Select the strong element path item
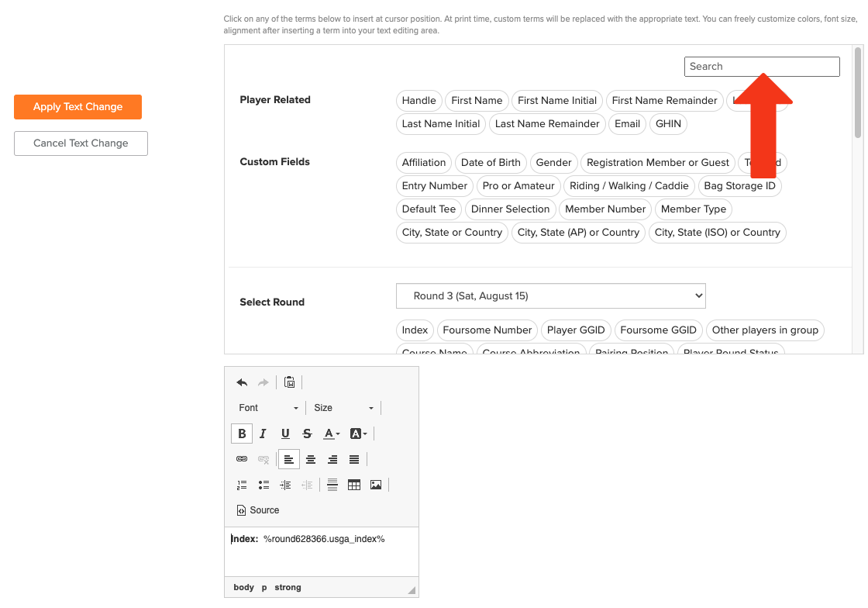 288,588
